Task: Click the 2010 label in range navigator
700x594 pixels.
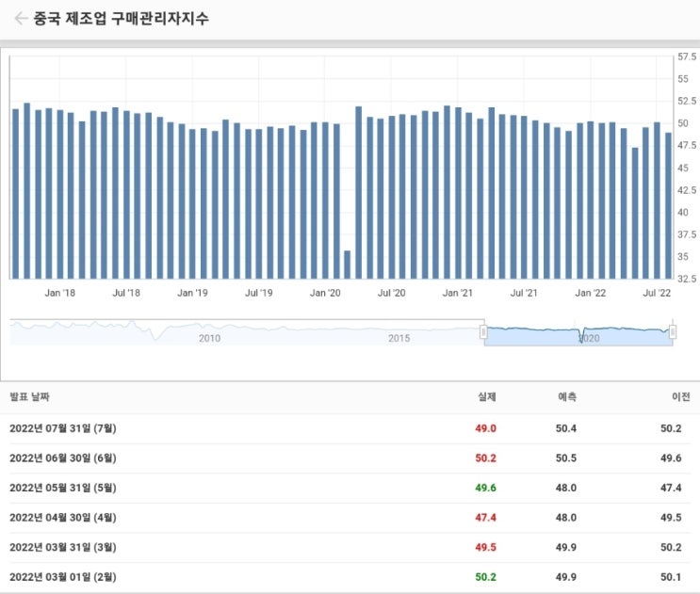Action: (x=209, y=338)
